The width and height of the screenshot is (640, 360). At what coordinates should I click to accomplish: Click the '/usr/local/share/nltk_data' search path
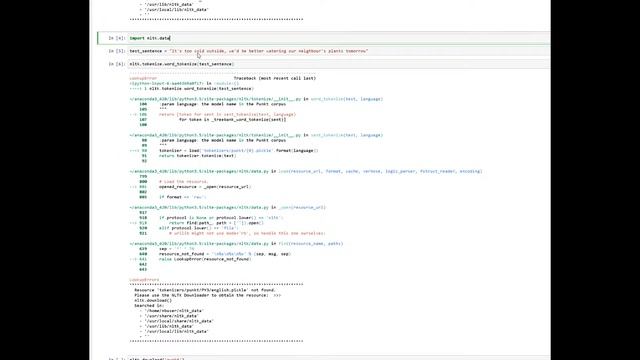click(179, 321)
